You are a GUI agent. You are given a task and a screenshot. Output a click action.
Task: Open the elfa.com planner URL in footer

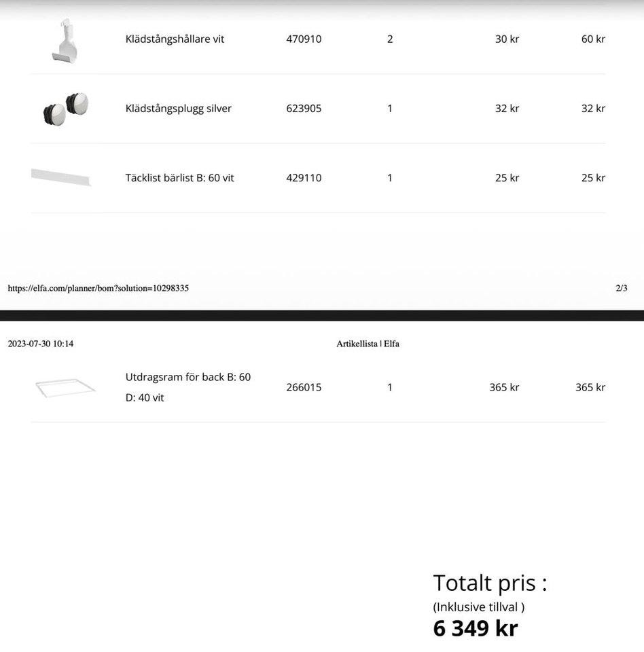(x=99, y=289)
